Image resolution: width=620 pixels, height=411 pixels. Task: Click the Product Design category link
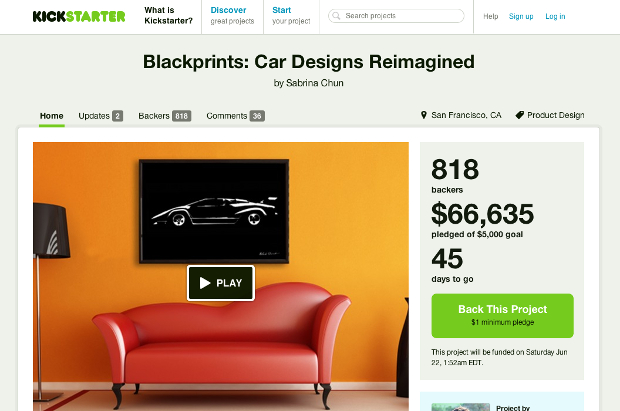556,115
